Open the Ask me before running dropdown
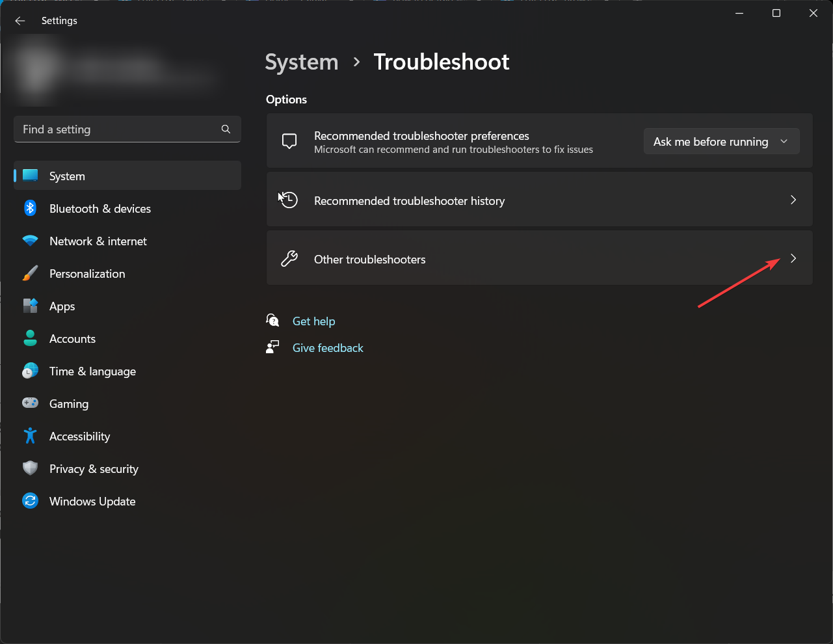The width and height of the screenshot is (833, 644). (x=721, y=142)
